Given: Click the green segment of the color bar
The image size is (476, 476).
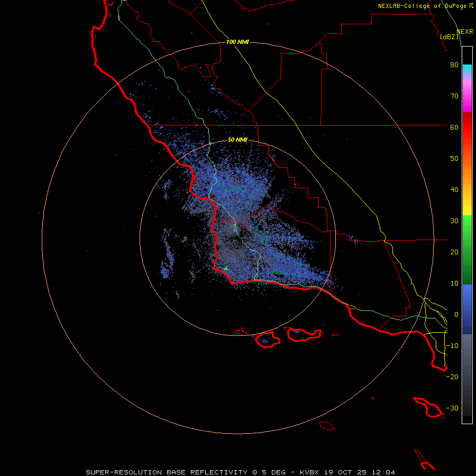Looking at the screenshot, I should pos(467,250).
